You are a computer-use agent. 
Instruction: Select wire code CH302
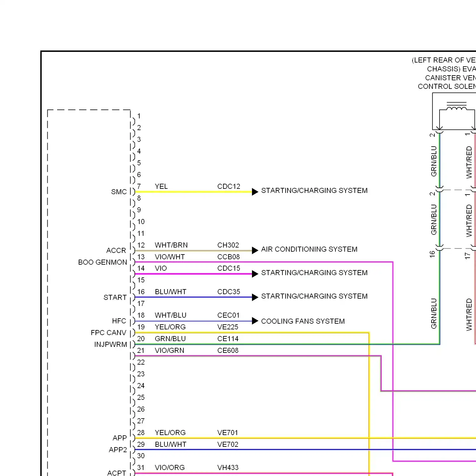coord(228,245)
